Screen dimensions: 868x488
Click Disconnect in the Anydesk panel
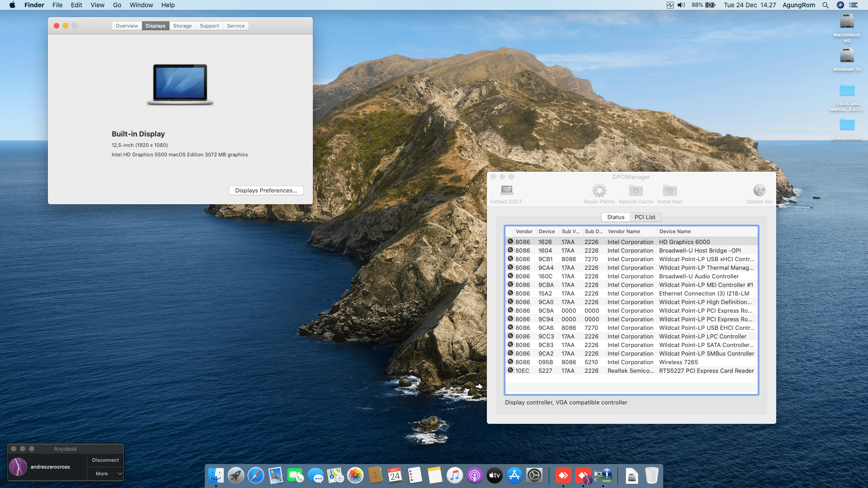(105, 460)
